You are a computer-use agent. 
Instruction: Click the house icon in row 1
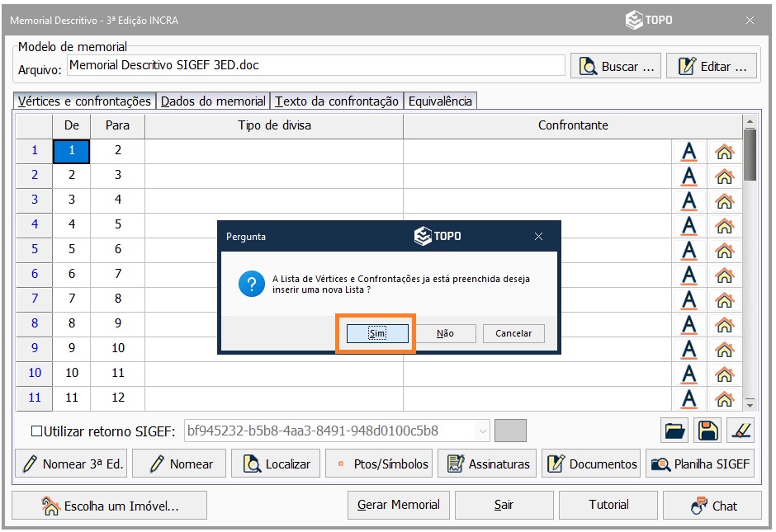724,152
